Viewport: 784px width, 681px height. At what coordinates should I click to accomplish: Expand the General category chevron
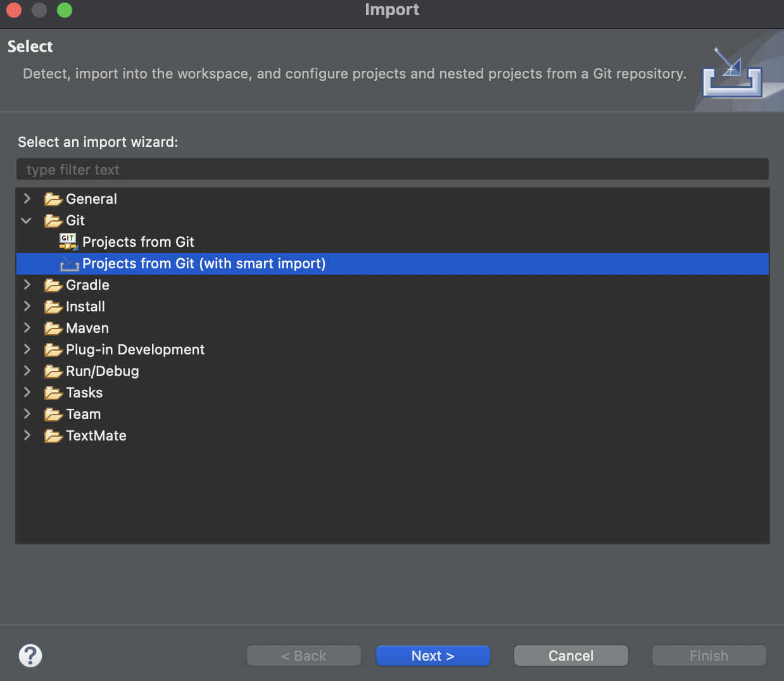(x=27, y=199)
